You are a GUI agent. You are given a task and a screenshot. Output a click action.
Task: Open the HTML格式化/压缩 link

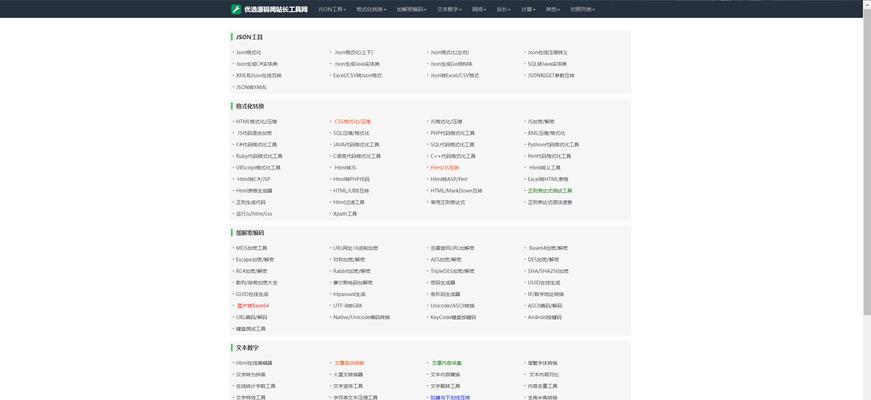coord(256,121)
